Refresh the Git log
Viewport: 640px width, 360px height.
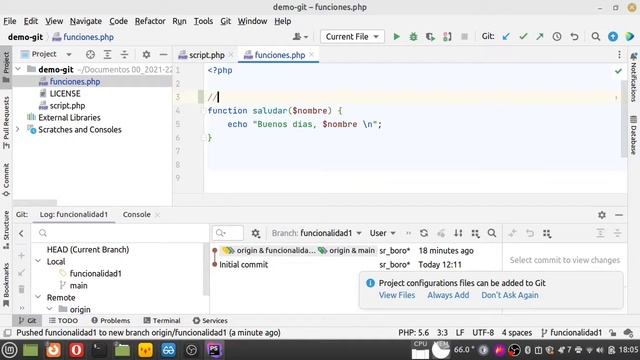(x=424, y=233)
